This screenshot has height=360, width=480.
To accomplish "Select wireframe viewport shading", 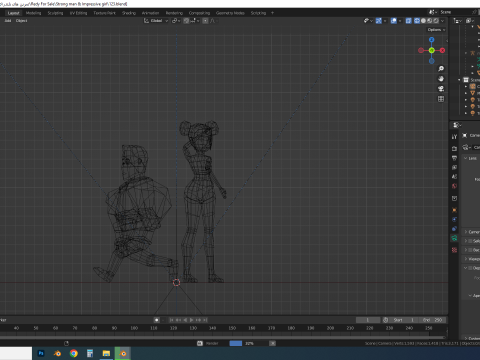I will click(417, 21).
